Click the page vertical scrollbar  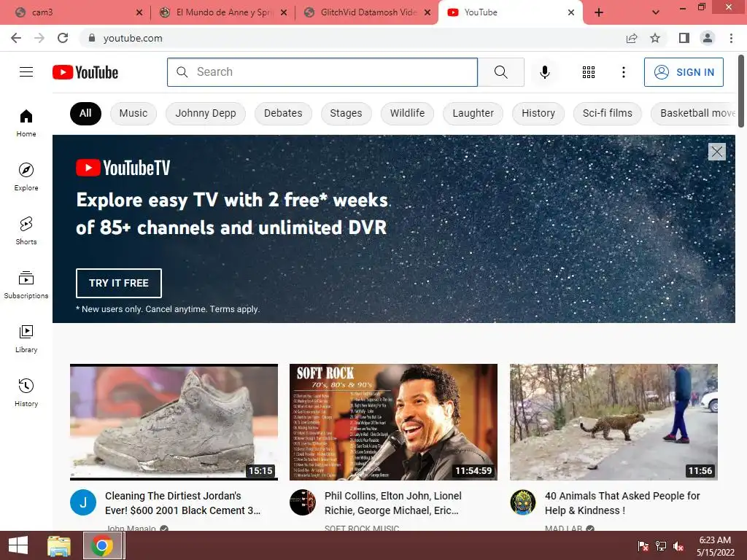741,91
